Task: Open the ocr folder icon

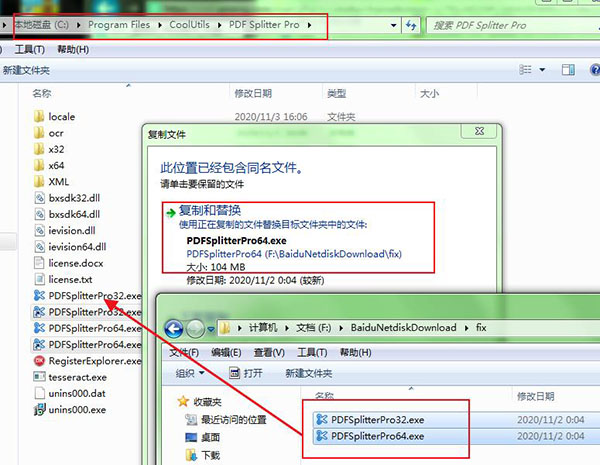Action: coord(39,133)
